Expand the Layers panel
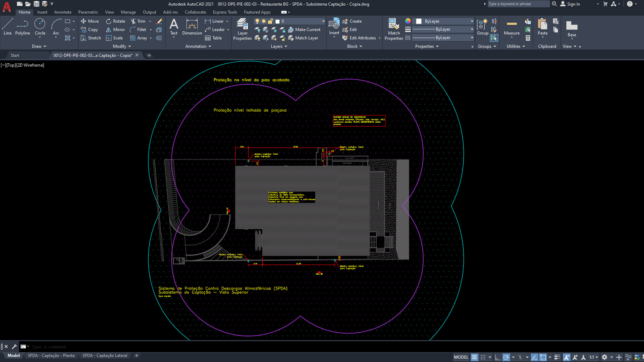 tap(279, 46)
